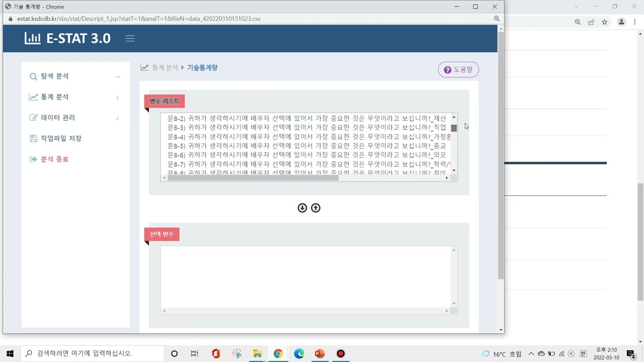644x362 pixels.
Task: Click the 기술통계량 breadcrumb text
Action: pyautogui.click(x=202, y=68)
